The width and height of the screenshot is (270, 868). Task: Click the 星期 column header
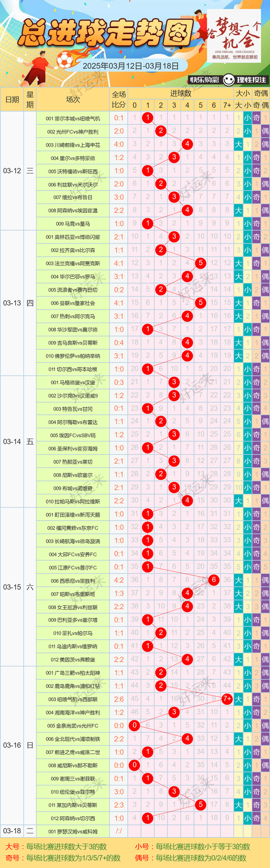pyautogui.click(x=30, y=99)
